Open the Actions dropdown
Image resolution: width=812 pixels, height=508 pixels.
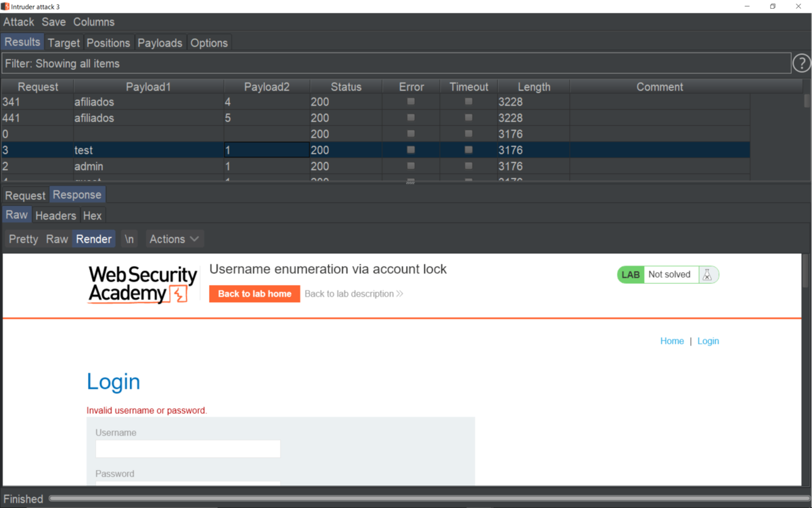[174, 239]
